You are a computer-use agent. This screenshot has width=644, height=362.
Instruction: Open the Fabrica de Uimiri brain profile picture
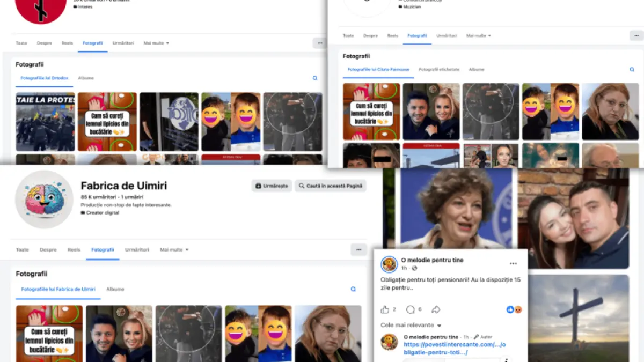(x=44, y=200)
